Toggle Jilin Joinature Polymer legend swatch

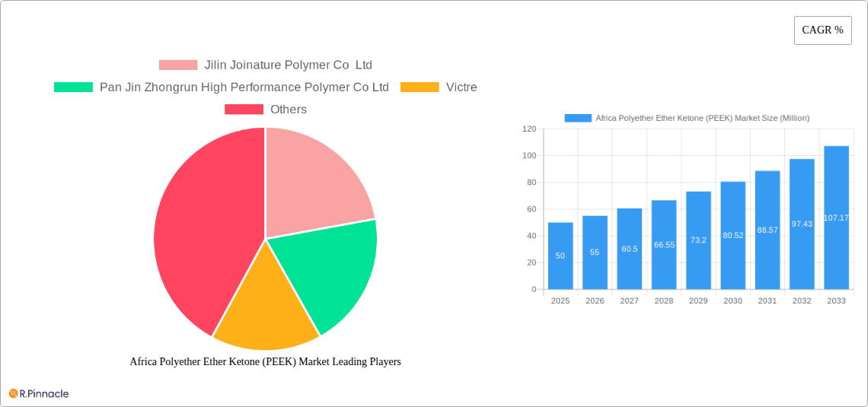point(178,65)
